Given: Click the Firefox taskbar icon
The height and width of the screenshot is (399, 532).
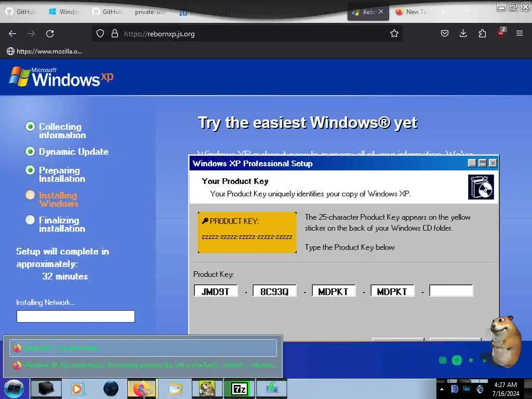Looking at the screenshot, I should coord(142,389).
